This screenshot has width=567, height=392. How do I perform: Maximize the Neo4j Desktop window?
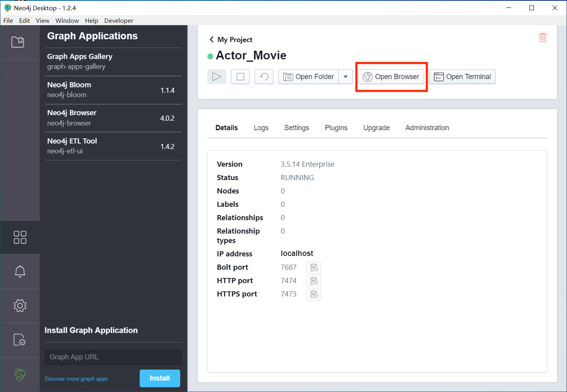click(x=532, y=8)
